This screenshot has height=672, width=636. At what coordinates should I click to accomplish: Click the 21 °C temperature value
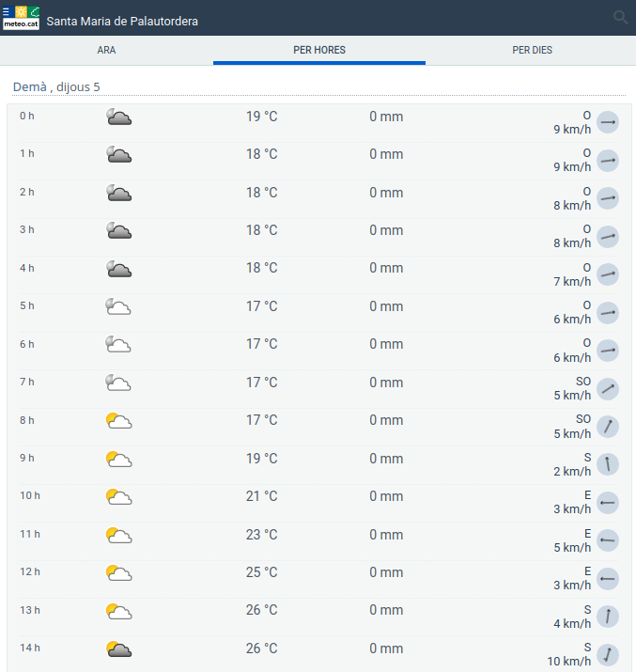pyautogui.click(x=262, y=496)
